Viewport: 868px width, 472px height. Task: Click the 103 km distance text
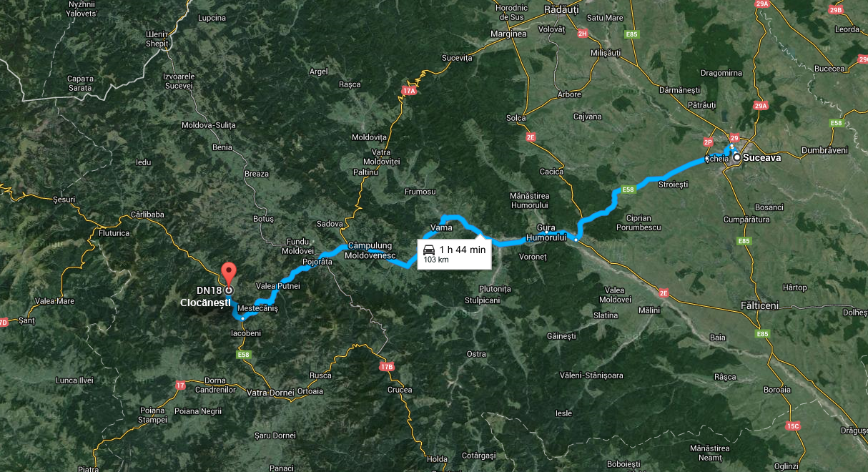point(436,260)
